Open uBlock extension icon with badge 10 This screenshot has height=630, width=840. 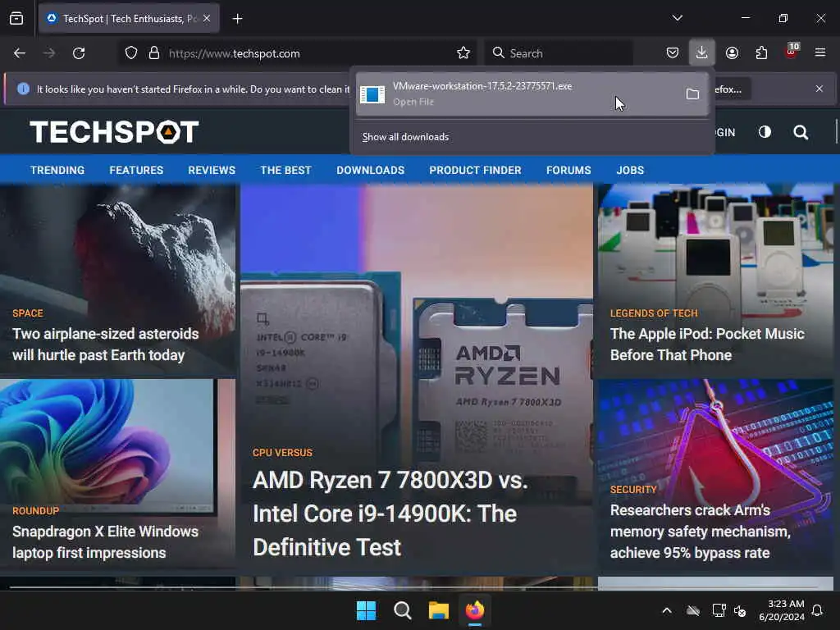tap(792, 52)
